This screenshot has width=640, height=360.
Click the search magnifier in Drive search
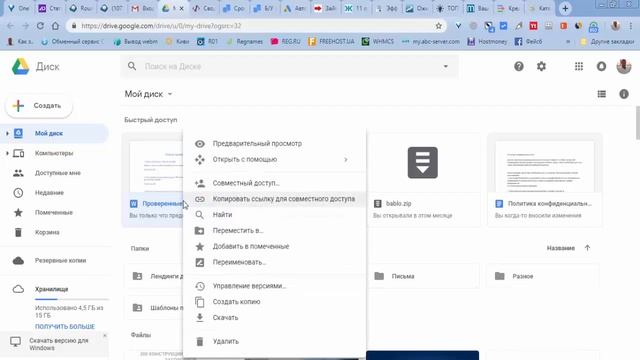point(132,66)
